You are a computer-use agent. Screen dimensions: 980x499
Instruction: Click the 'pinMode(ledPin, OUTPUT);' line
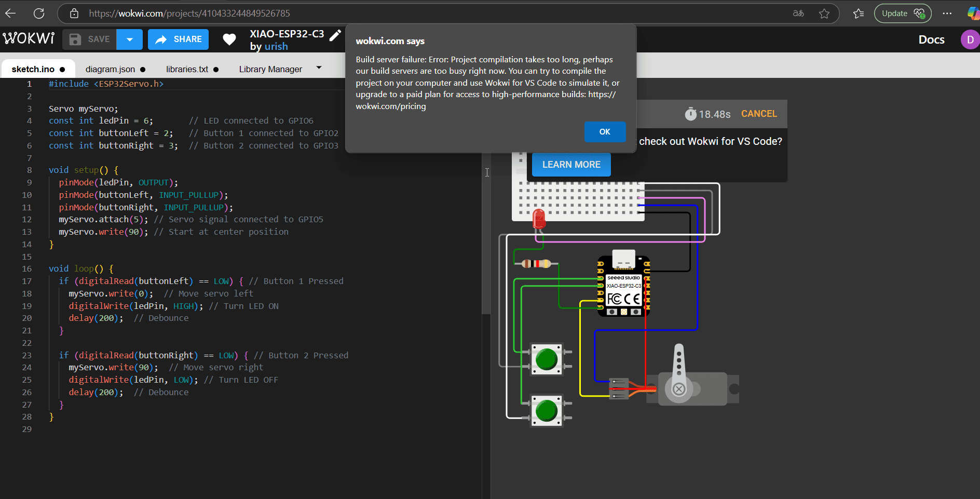tap(118, 182)
